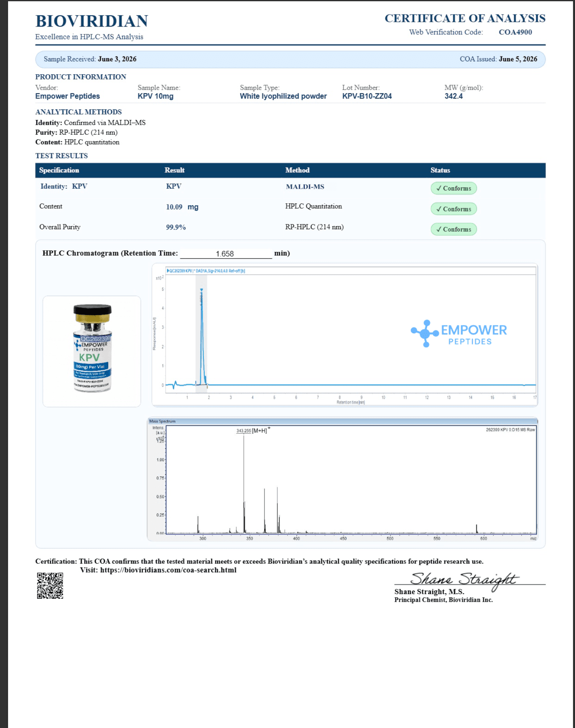Click the KPV vial product photo
Image resolution: width=575 pixels, height=728 pixels.
92,348
